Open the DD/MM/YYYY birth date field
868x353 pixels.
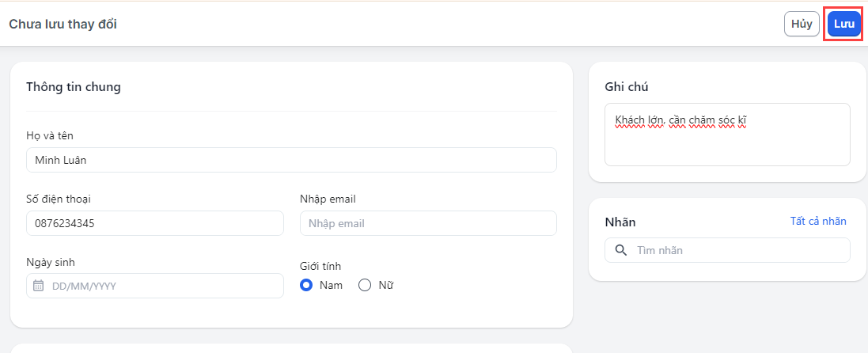(162, 286)
